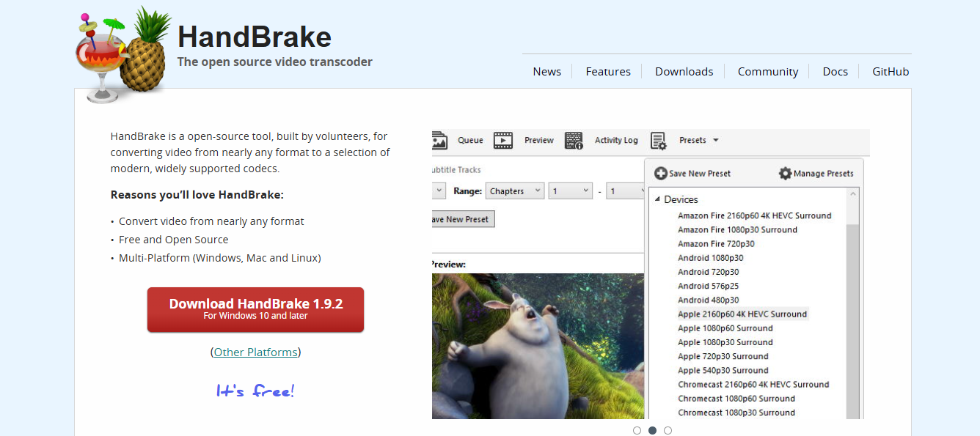Click "The open source video transcoder" tagline
The height and width of the screenshot is (436, 980).
click(274, 62)
